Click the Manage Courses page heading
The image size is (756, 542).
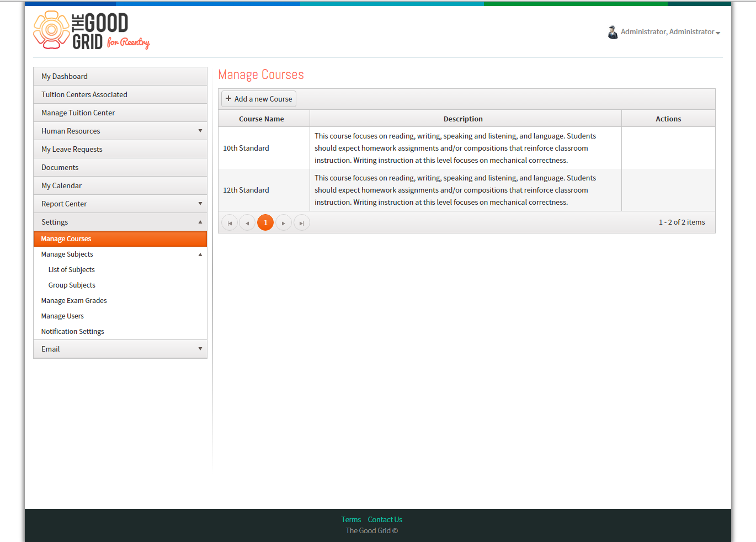(x=261, y=75)
